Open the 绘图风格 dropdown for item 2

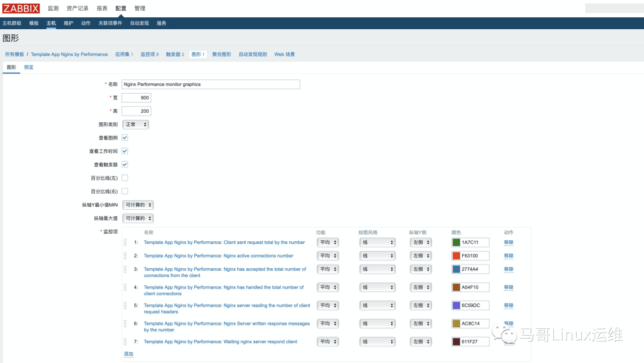coord(377,256)
